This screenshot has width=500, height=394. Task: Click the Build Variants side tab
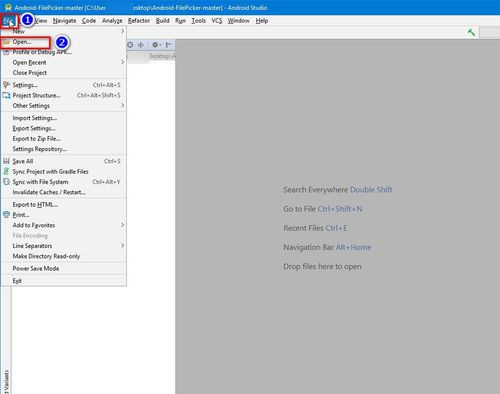[6, 382]
